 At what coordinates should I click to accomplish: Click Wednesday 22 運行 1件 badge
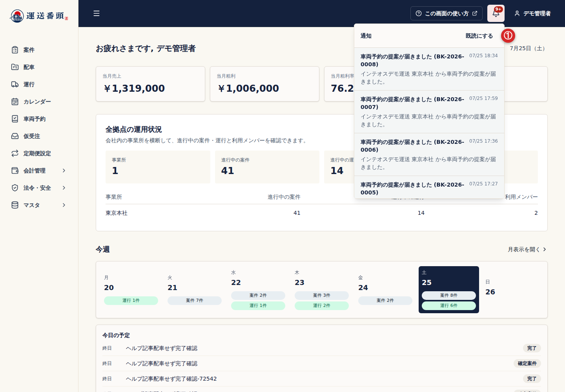[x=258, y=305]
